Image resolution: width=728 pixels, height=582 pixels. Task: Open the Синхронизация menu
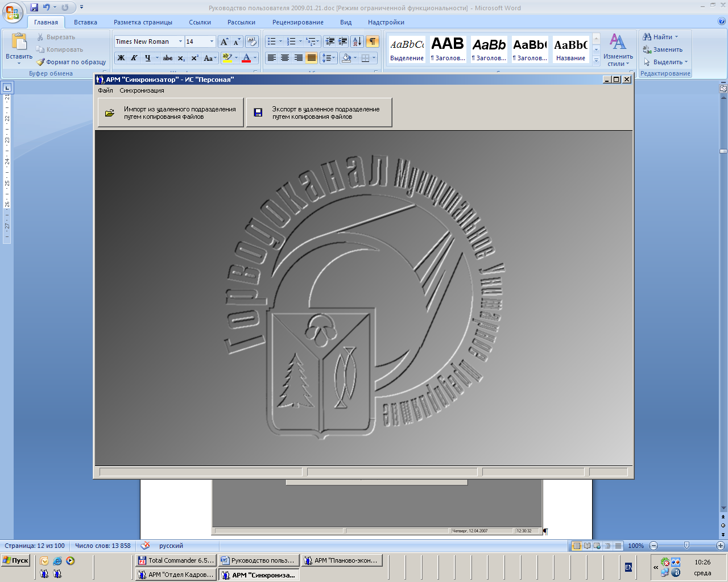[142, 90]
